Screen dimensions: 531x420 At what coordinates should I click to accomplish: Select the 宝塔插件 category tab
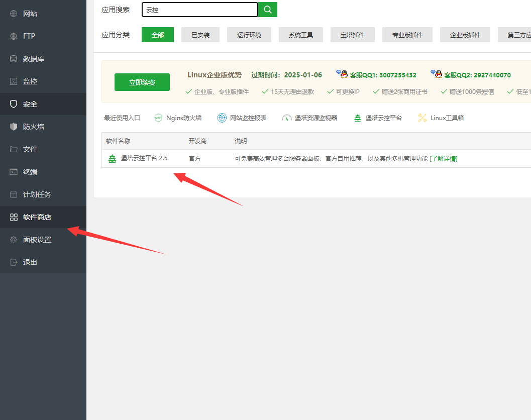tap(353, 35)
